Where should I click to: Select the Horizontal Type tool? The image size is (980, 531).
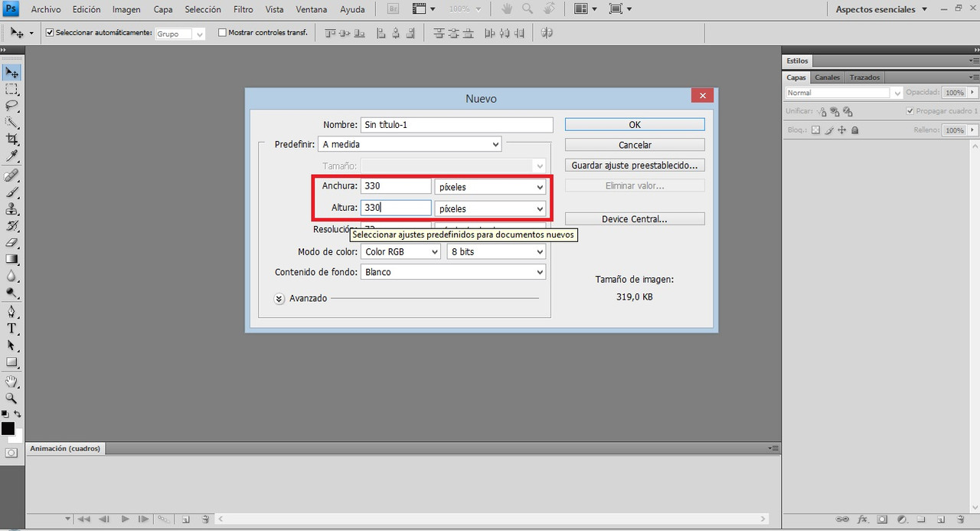(11, 329)
